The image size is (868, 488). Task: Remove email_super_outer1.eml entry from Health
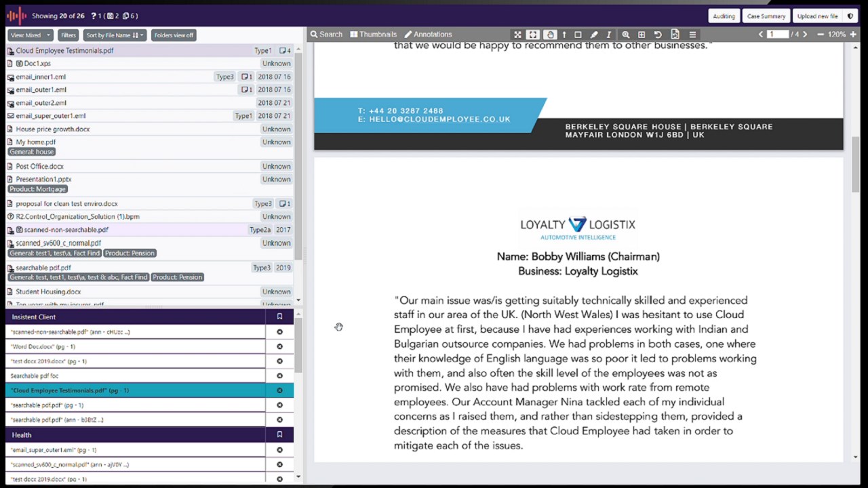279,450
